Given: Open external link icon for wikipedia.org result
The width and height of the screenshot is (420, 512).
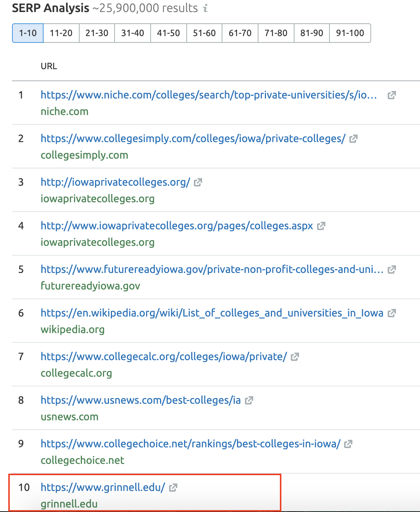Looking at the screenshot, I should pos(391,313).
